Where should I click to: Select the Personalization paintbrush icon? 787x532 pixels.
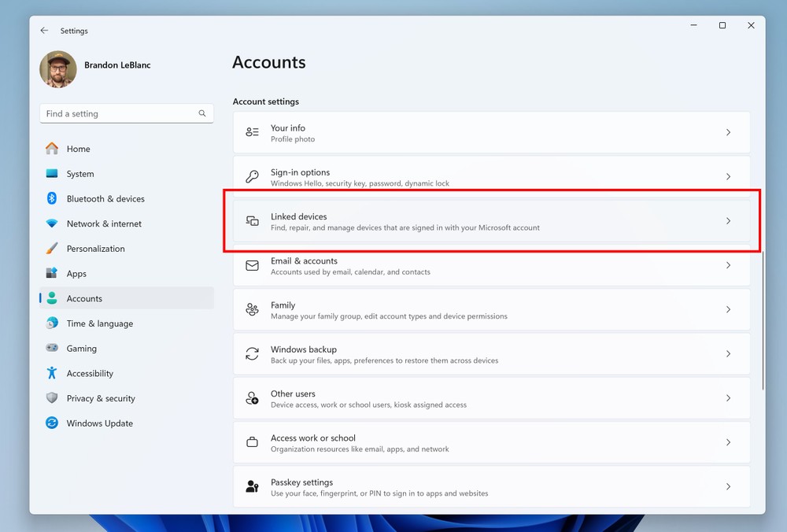click(52, 249)
